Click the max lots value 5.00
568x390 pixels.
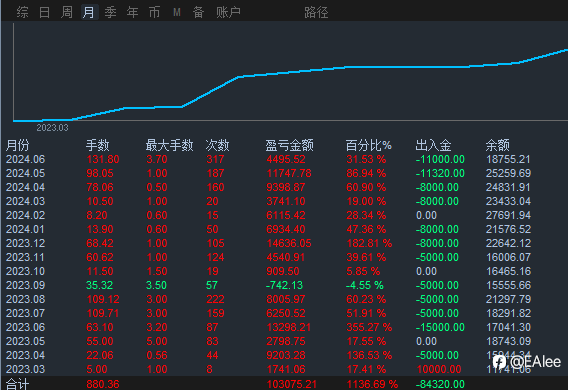(x=157, y=341)
